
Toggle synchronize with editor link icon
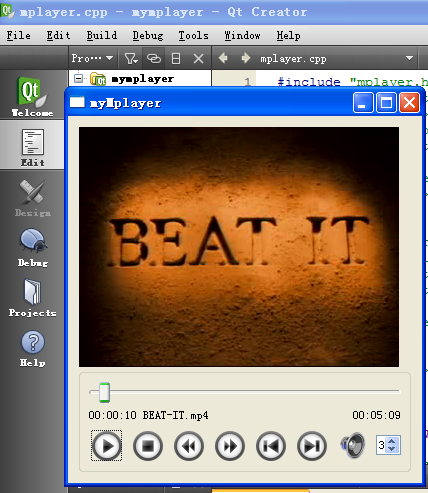[154, 59]
